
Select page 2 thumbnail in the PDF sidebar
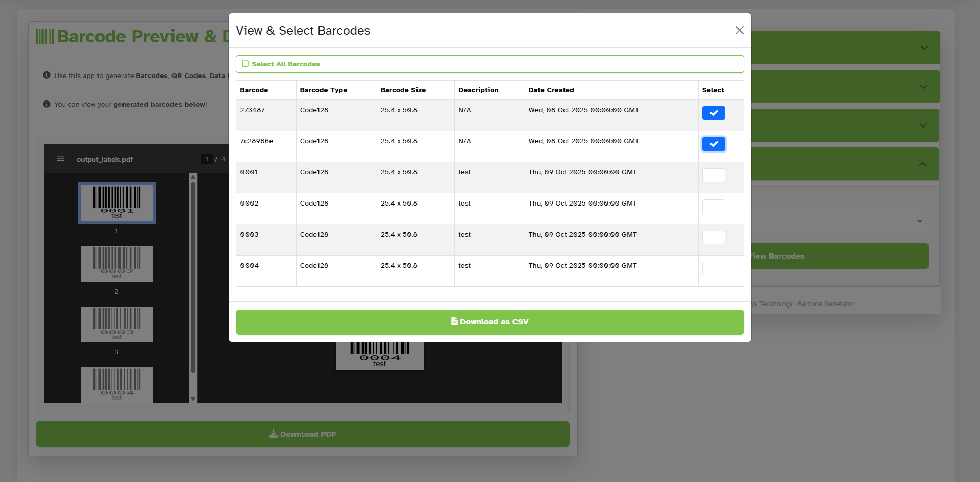point(116,263)
